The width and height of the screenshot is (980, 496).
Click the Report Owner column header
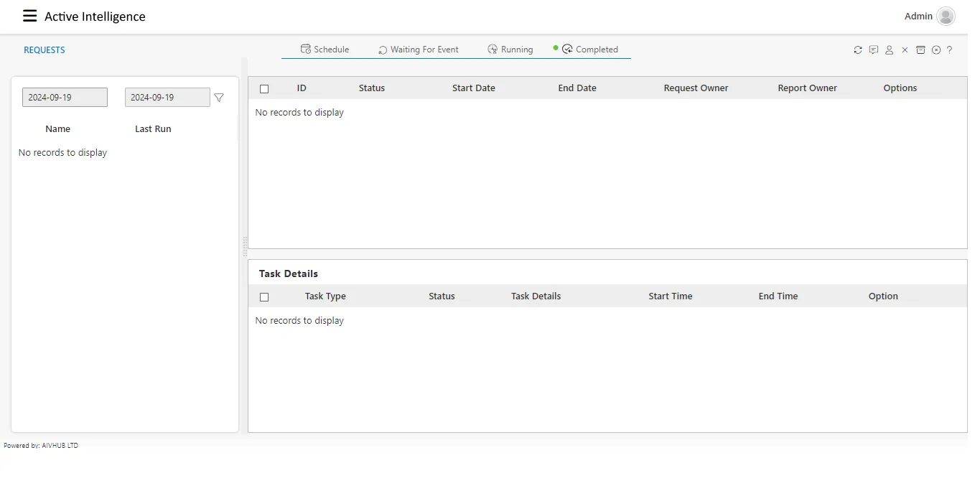click(x=807, y=88)
